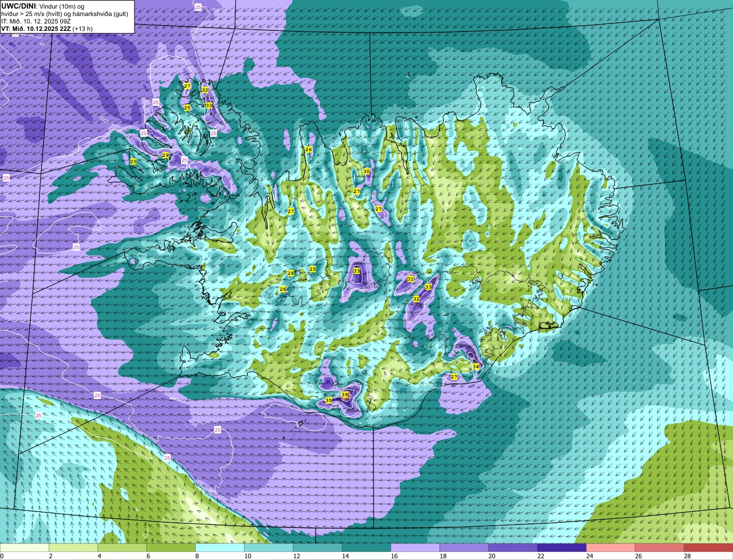733x560 pixels.
Task: Click the valid time 'VT: Mið. 10.12.2025 22Z'
Action: pos(36,29)
